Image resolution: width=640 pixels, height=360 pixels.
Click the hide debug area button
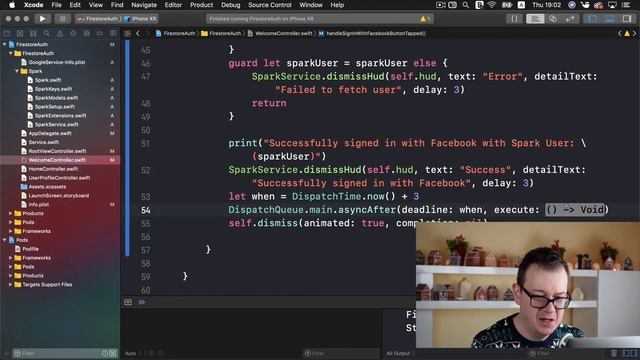pyautogui.click(x=128, y=302)
